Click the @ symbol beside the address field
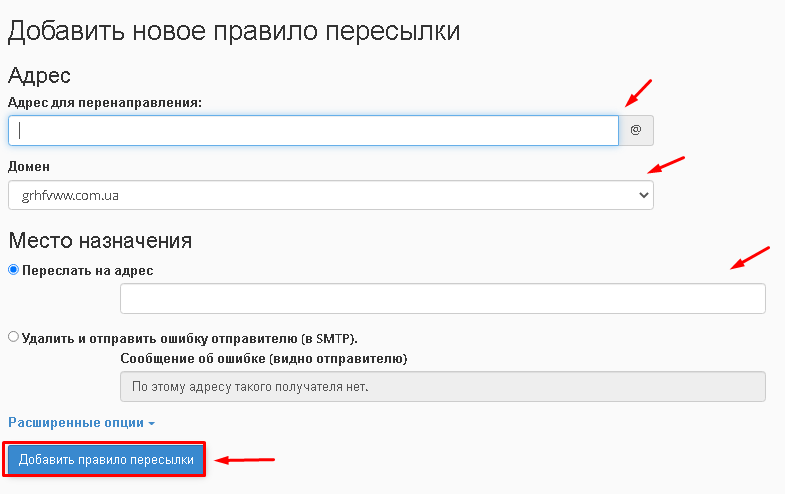This screenshot has width=785, height=494. 635,130
